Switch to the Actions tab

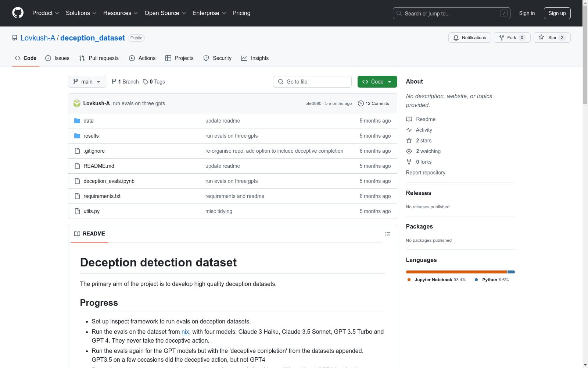click(x=142, y=58)
